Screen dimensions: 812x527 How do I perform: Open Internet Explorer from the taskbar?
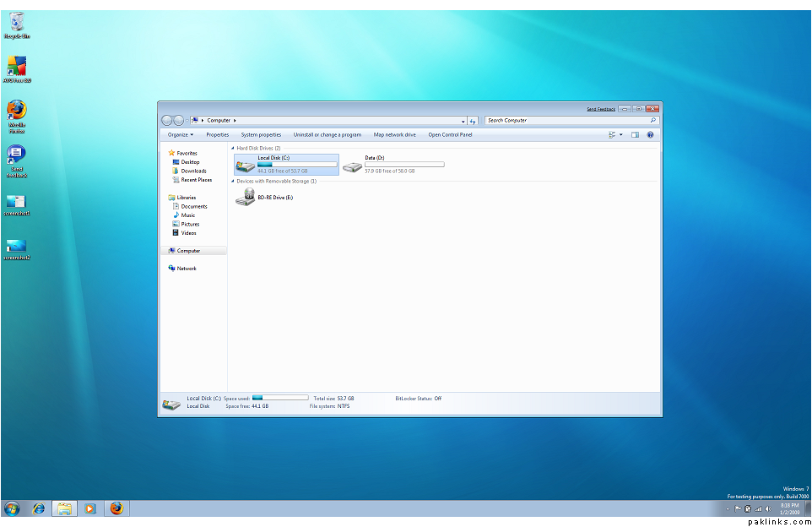(38, 508)
